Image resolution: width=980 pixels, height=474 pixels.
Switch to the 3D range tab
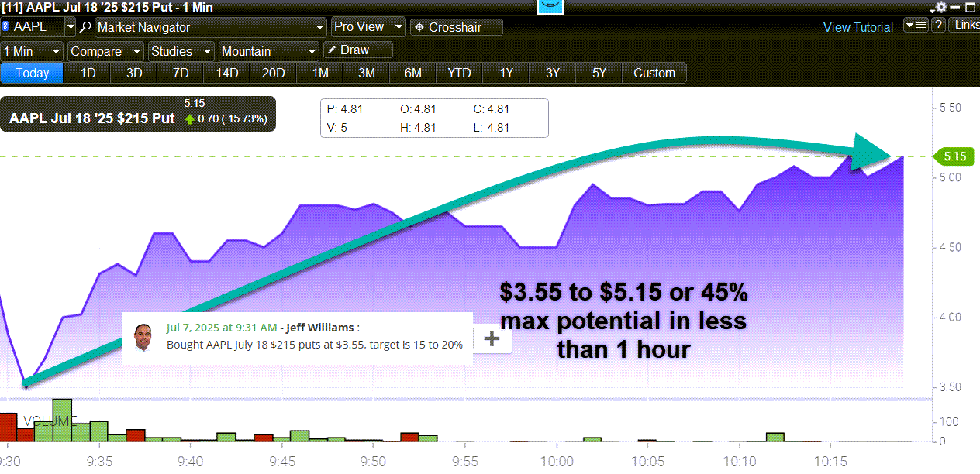(134, 73)
